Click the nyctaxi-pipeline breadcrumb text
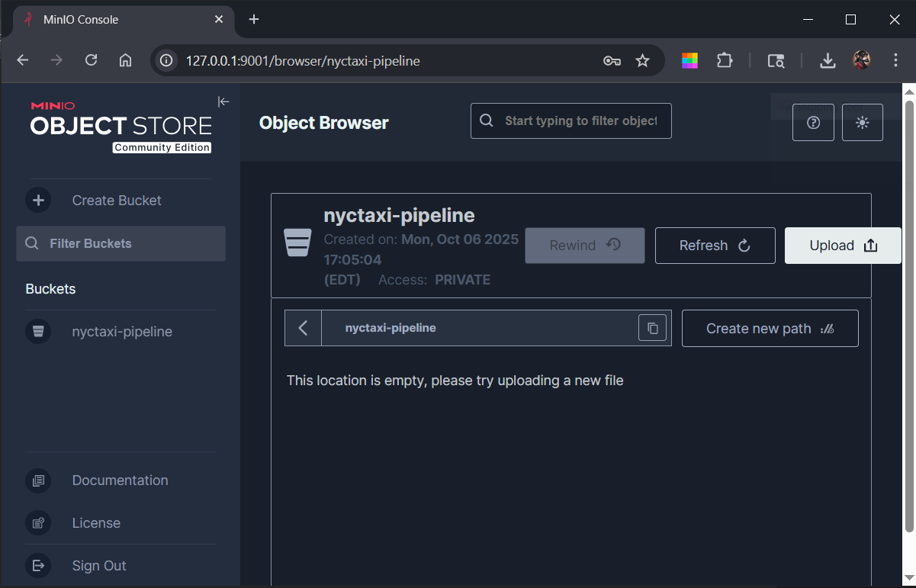Viewport: 916px width, 588px height. click(x=391, y=328)
